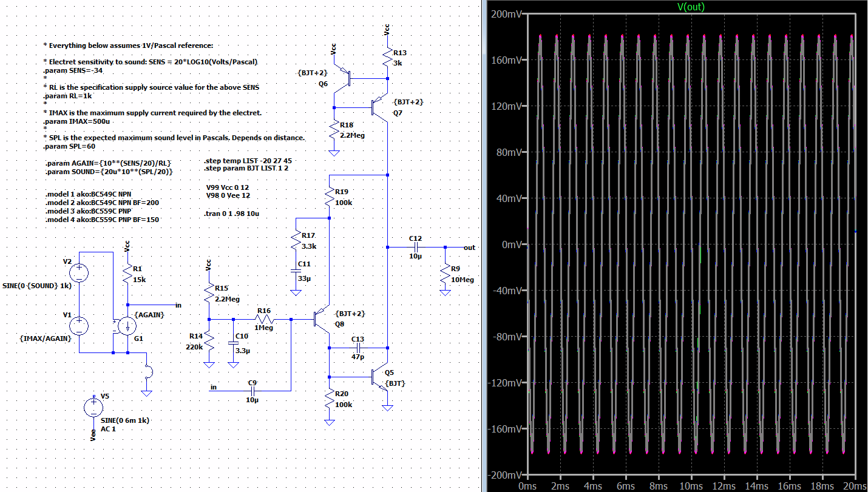Select transistor Q8 symbol

pos(320,318)
